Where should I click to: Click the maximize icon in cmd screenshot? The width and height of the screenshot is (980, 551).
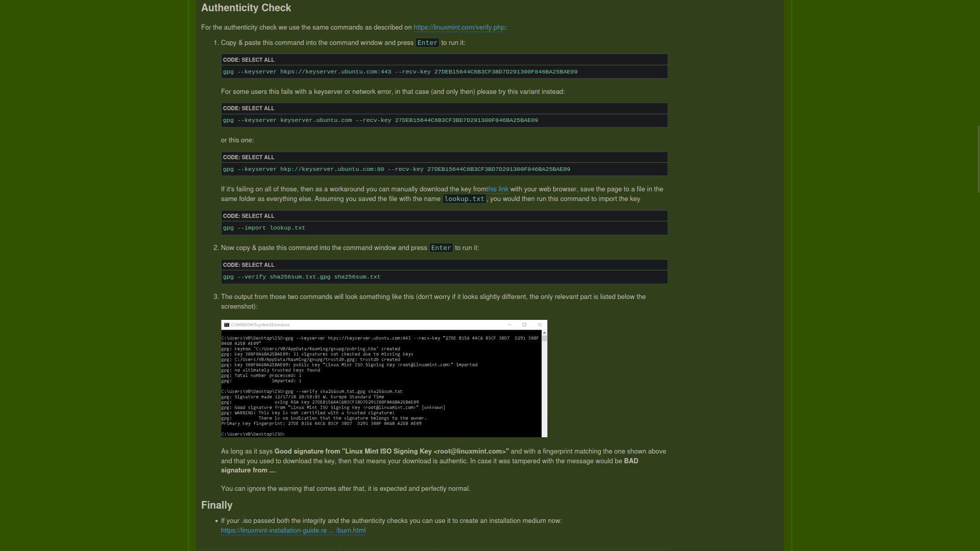[524, 324]
